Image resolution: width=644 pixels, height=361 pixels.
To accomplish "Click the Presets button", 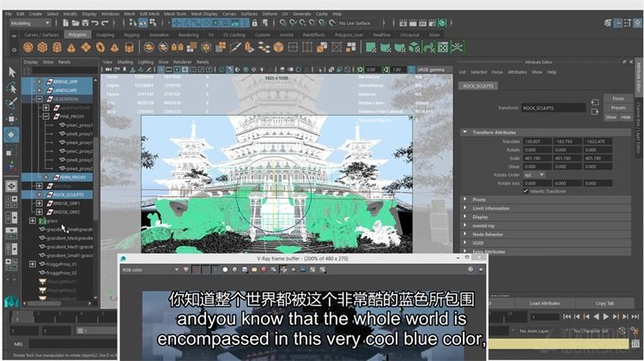I will (618, 107).
